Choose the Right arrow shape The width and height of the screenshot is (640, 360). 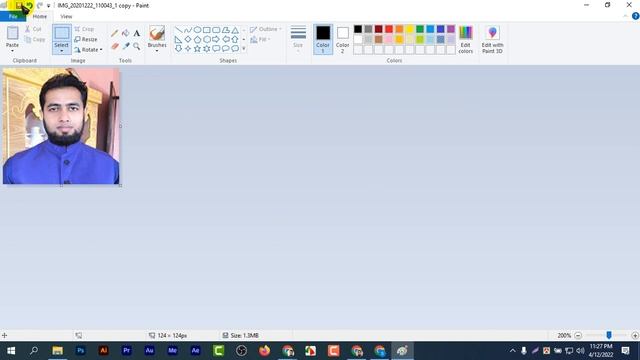[x=216, y=39]
